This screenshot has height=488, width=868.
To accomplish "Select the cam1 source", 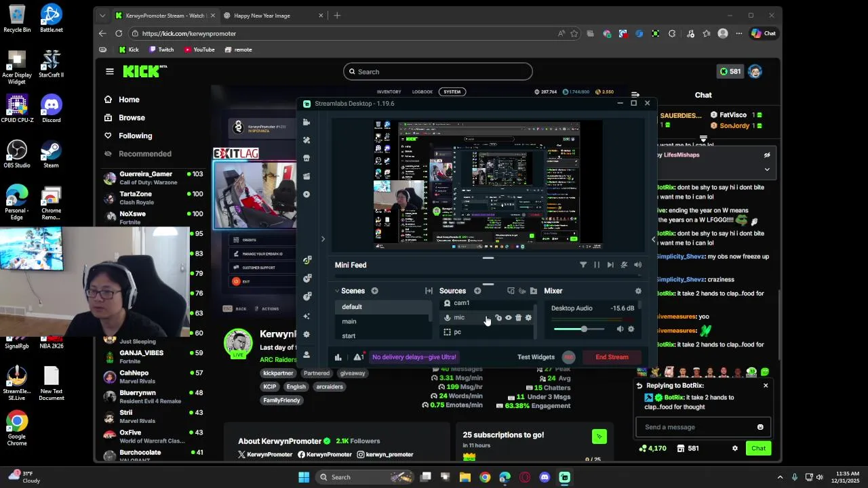I will [487, 303].
